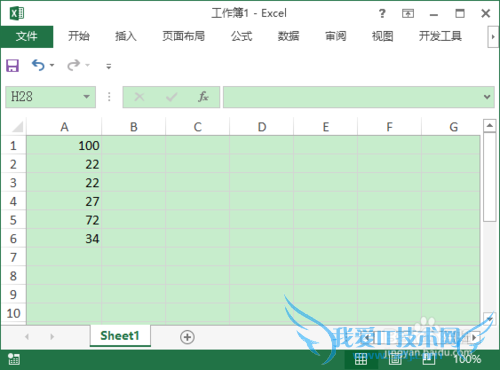Image resolution: width=500 pixels, height=370 pixels.
Task: Undo the last action
Action: pyautogui.click(x=38, y=65)
